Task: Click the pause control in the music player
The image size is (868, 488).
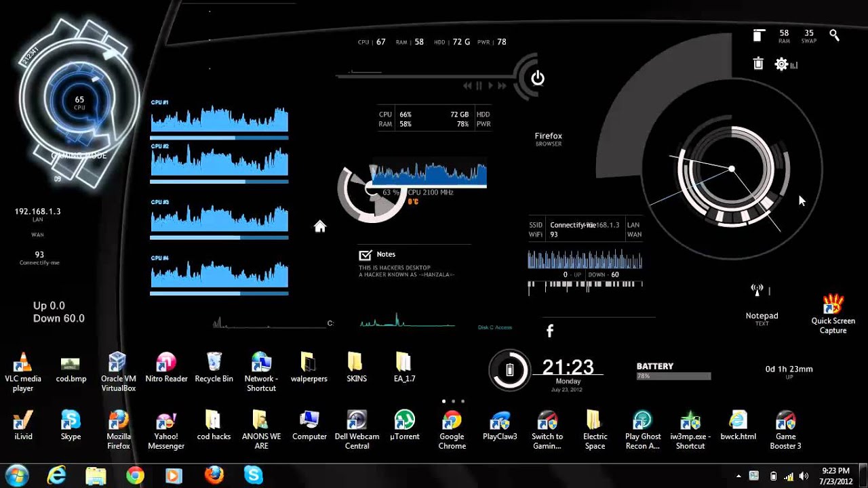Action: (x=479, y=86)
